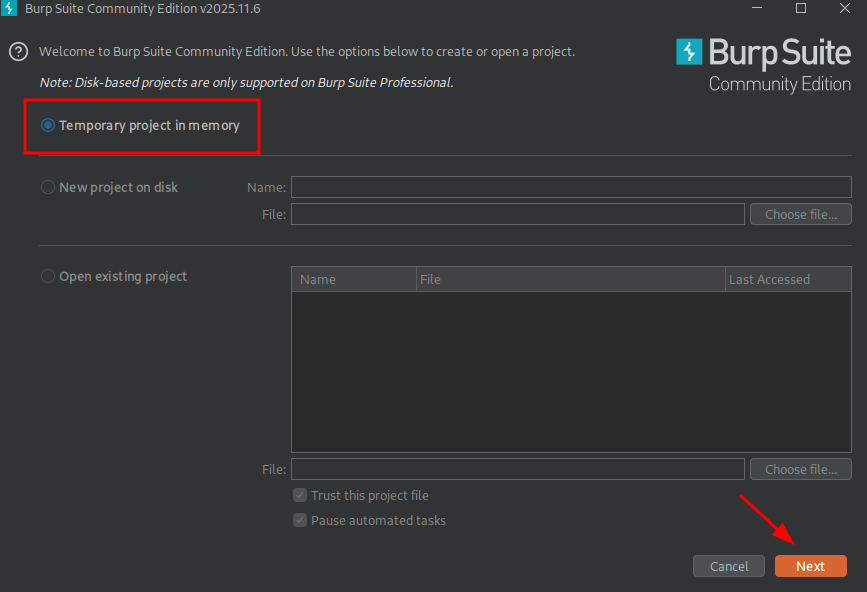Image resolution: width=867 pixels, height=592 pixels.
Task: Click the help question mark icon
Action: click(x=18, y=51)
